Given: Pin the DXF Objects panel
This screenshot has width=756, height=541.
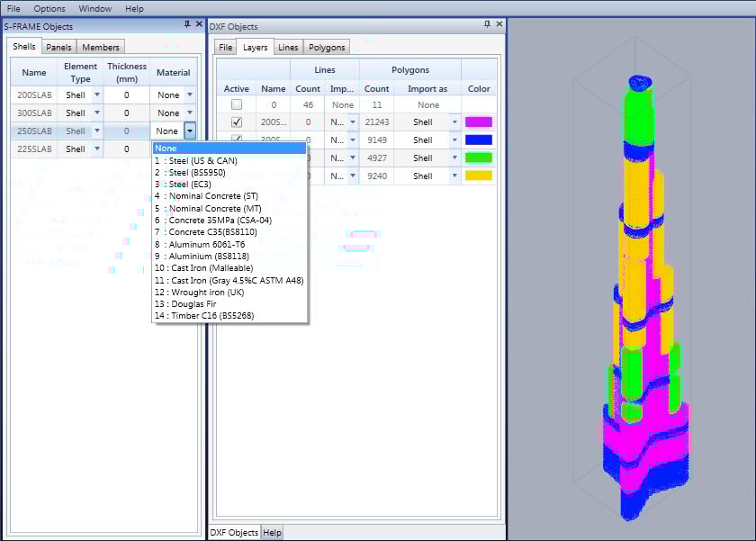Looking at the screenshot, I should (x=489, y=25).
